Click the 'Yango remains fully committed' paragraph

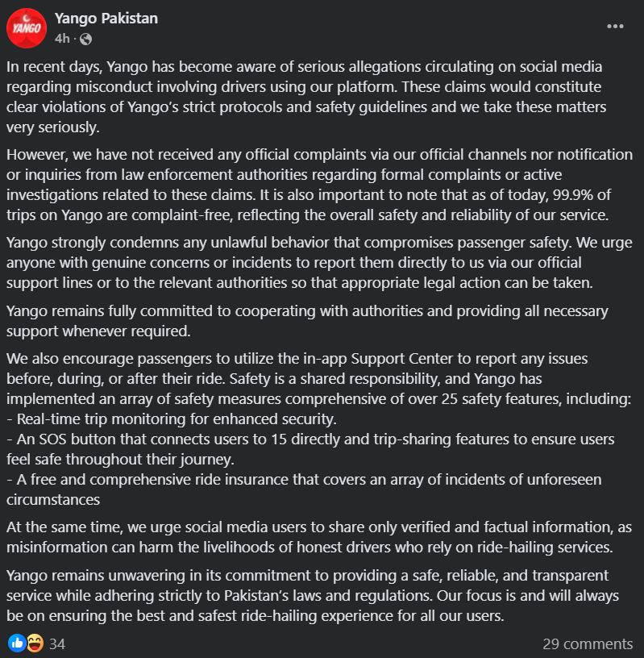tap(307, 321)
